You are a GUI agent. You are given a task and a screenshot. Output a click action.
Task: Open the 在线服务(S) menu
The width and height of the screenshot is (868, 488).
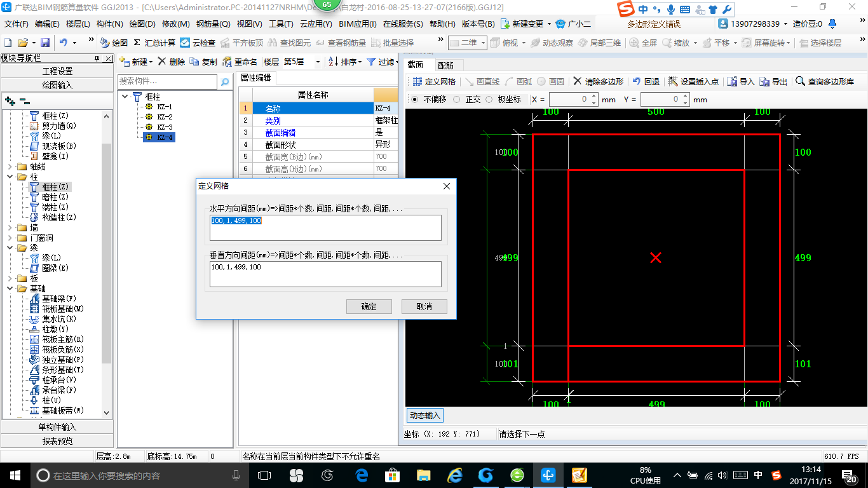(x=402, y=24)
